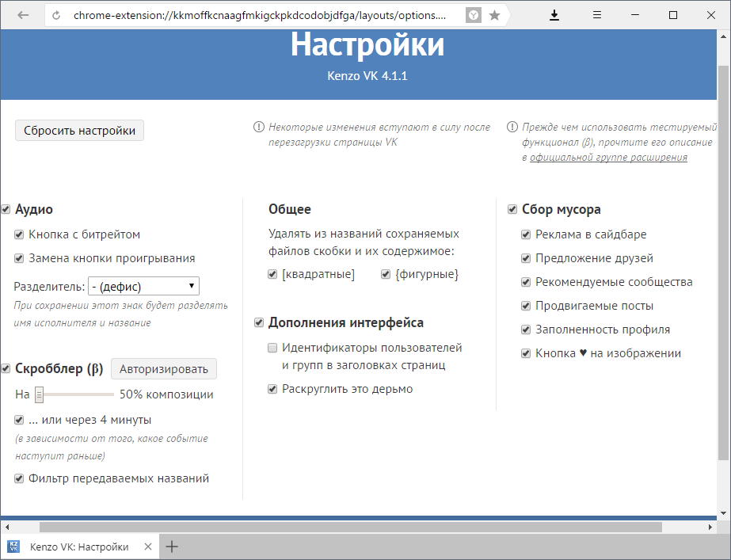Click the Авторизировать button
Image resolution: width=731 pixels, height=560 pixels.
[163, 368]
